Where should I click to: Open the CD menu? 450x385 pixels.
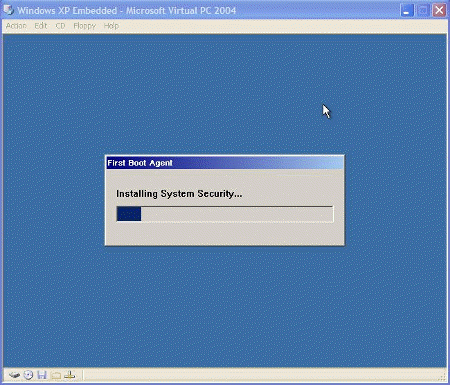[x=60, y=26]
